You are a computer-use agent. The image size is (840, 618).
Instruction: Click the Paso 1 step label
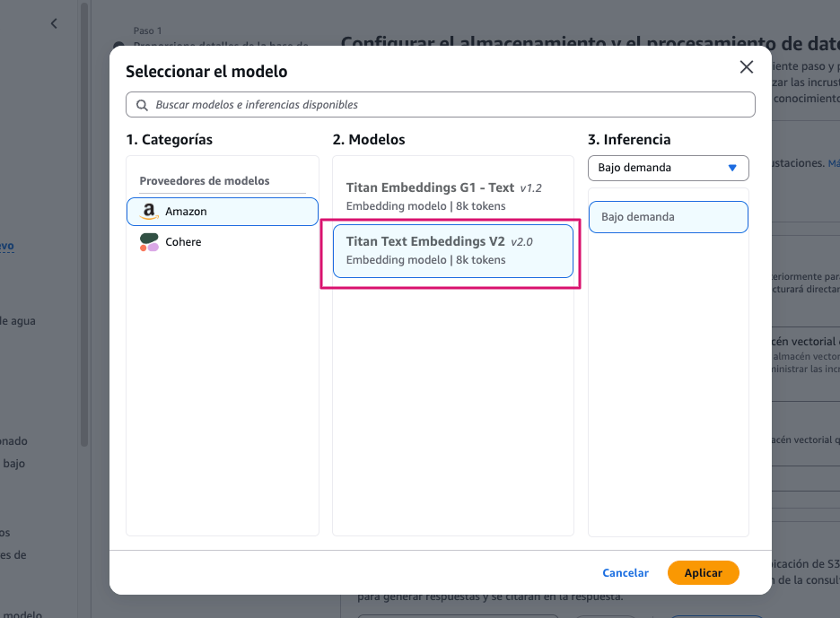(147, 31)
